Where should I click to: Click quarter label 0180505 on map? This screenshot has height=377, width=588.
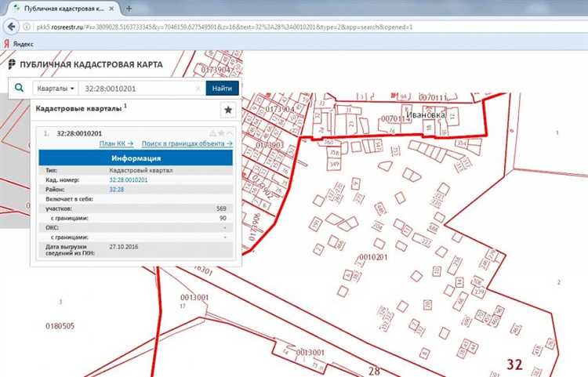[60, 326]
